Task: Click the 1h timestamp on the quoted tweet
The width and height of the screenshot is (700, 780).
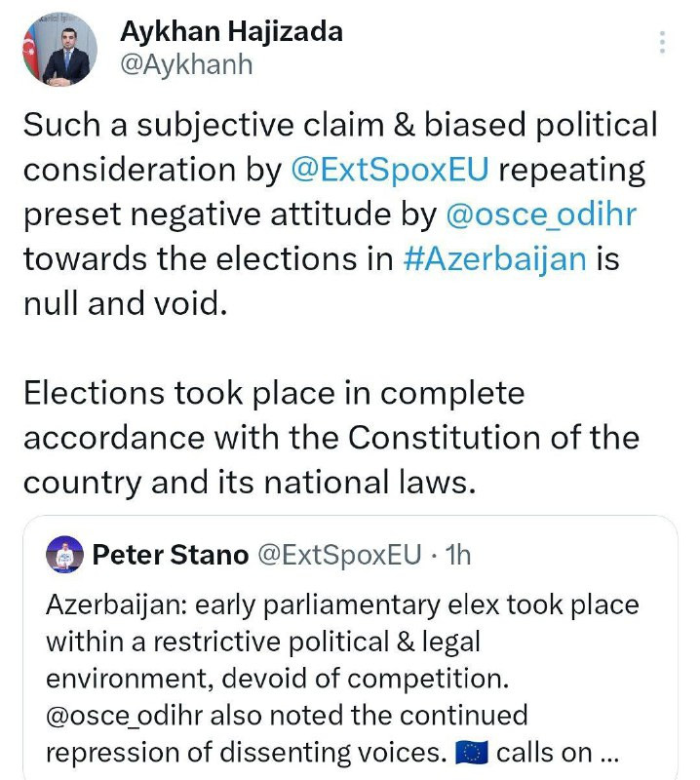Action: click(x=457, y=556)
